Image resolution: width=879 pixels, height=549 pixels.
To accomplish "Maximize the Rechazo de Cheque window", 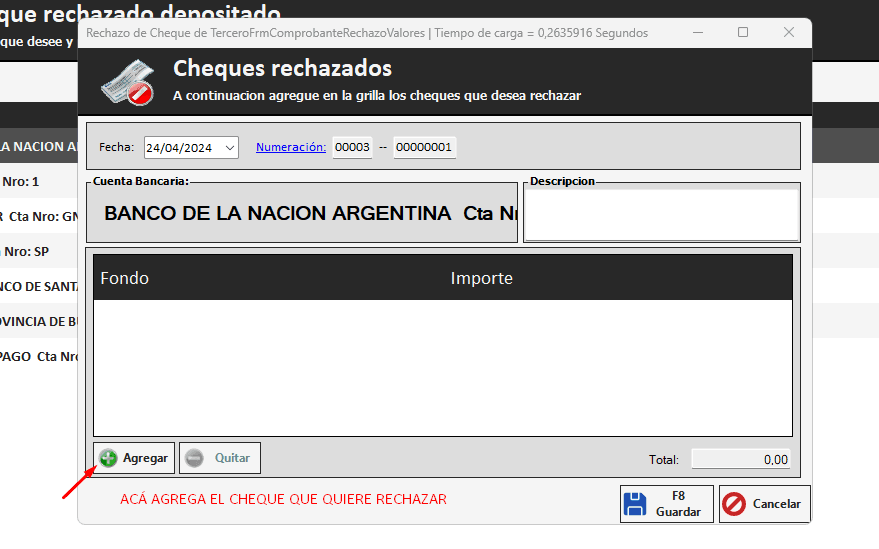I will [x=743, y=32].
